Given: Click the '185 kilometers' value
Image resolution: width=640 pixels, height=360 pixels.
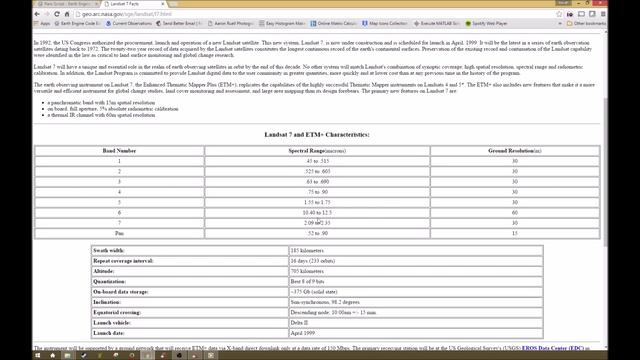Looking at the screenshot, I should [x=307, y=251].
